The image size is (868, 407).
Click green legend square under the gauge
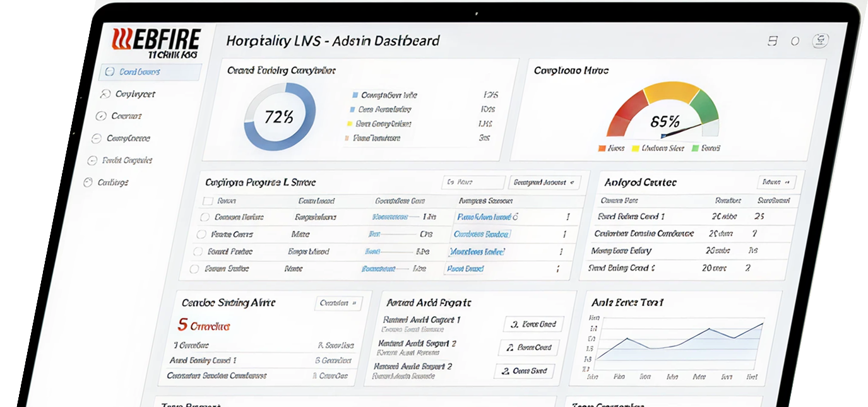point(695,148)
